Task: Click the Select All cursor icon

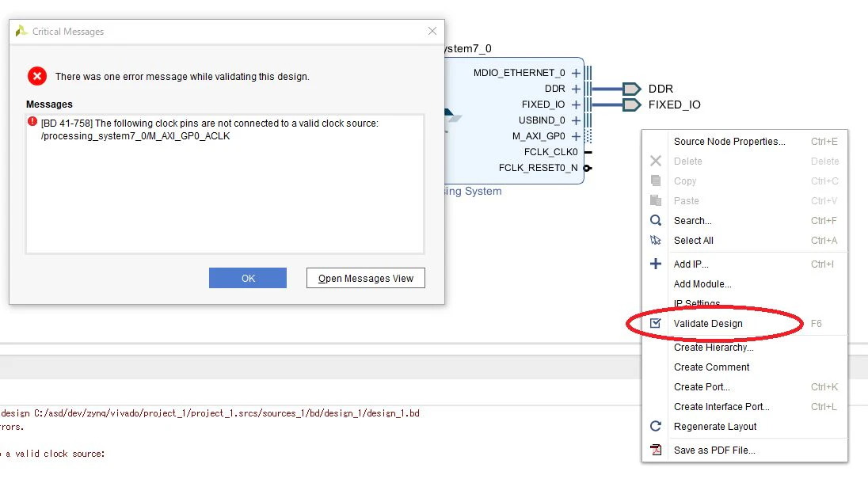Action: point(656,241)
